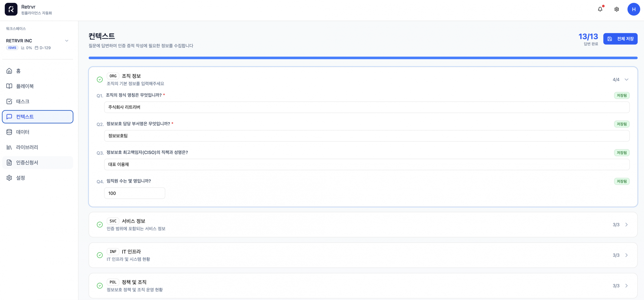Click the green check circle for 서비스 정보
Image resolution: width=644 pixels, height=300 pixels.
coord(100,225)
